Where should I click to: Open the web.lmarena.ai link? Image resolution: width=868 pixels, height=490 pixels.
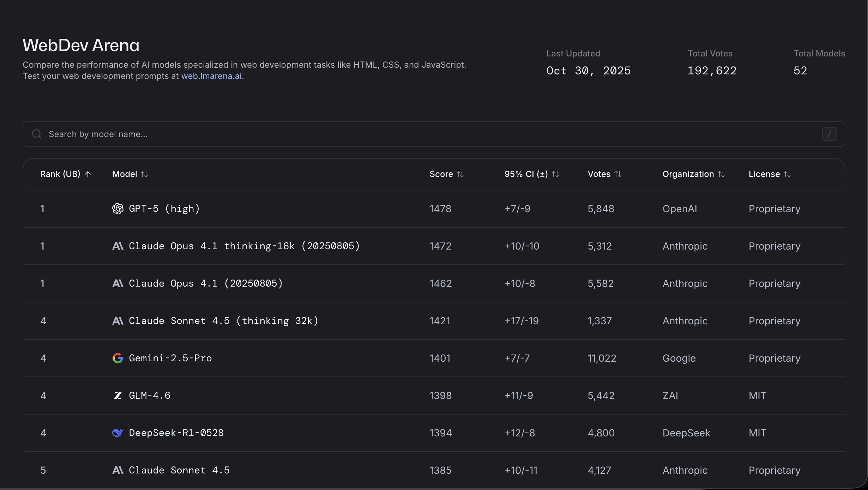[211, 76]
